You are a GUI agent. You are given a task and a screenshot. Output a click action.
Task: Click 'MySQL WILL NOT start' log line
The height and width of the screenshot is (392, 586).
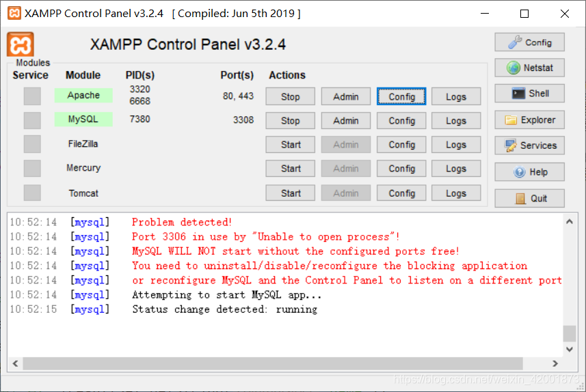[x=295, y=251]
